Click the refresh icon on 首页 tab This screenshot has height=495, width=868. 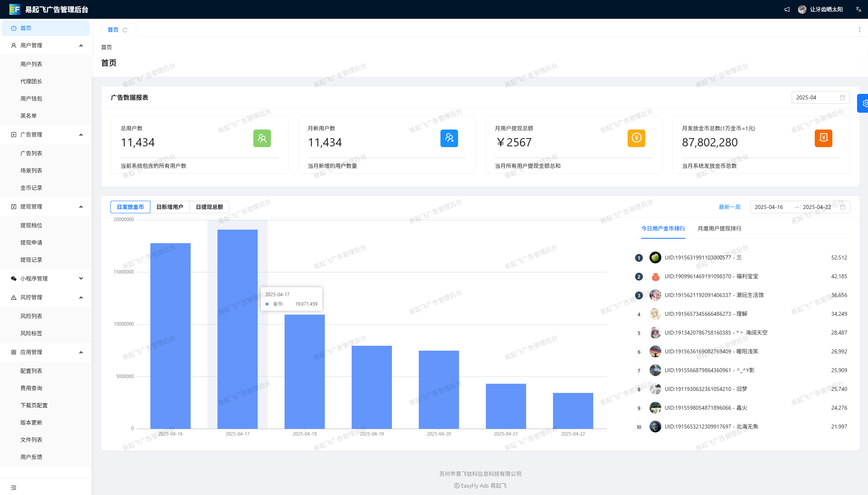(125, 30)
